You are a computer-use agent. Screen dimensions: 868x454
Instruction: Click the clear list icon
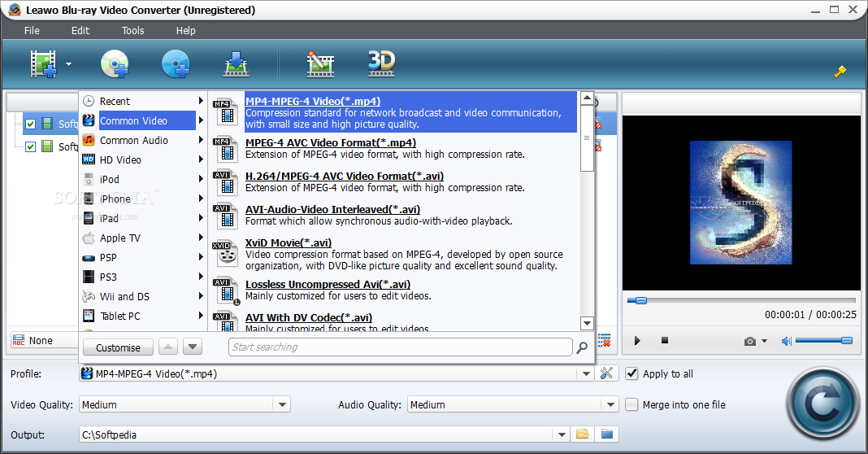605,340
